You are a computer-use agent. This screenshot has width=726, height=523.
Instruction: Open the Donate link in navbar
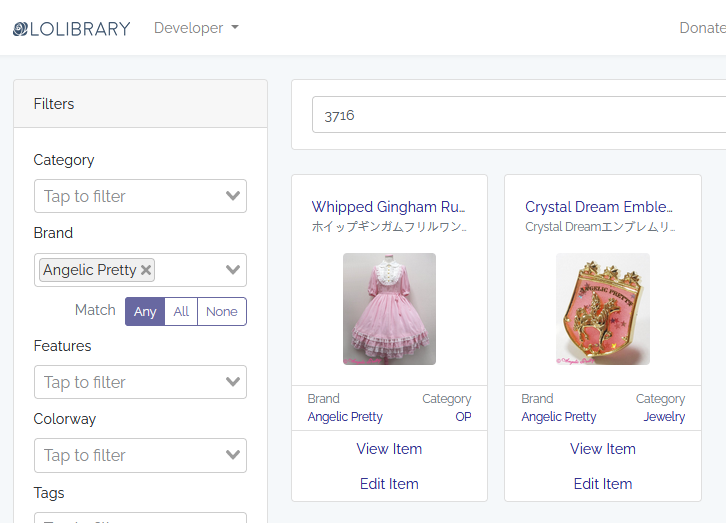(x=702, y=28)
